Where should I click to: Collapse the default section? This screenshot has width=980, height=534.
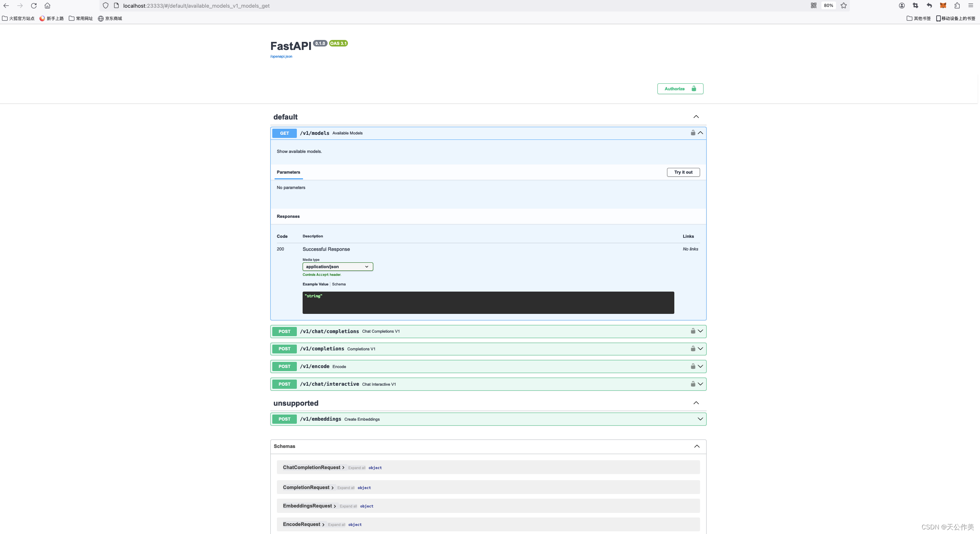point(696,117)
